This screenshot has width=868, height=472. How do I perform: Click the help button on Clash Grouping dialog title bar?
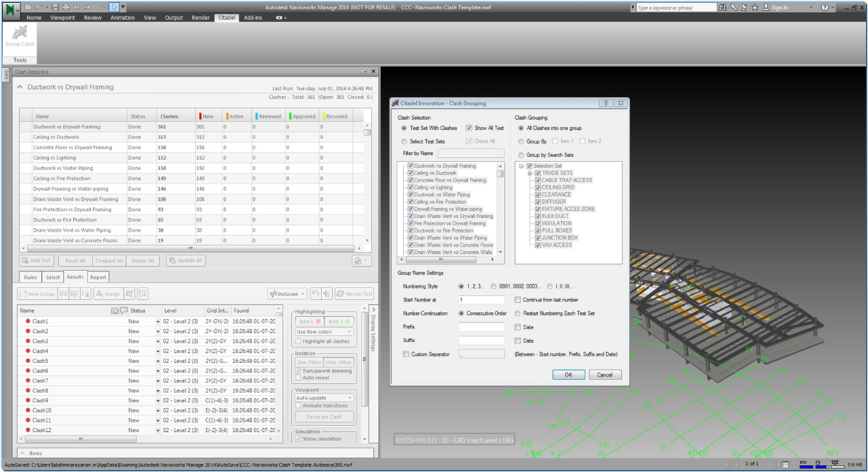click(x=607, y=103)
